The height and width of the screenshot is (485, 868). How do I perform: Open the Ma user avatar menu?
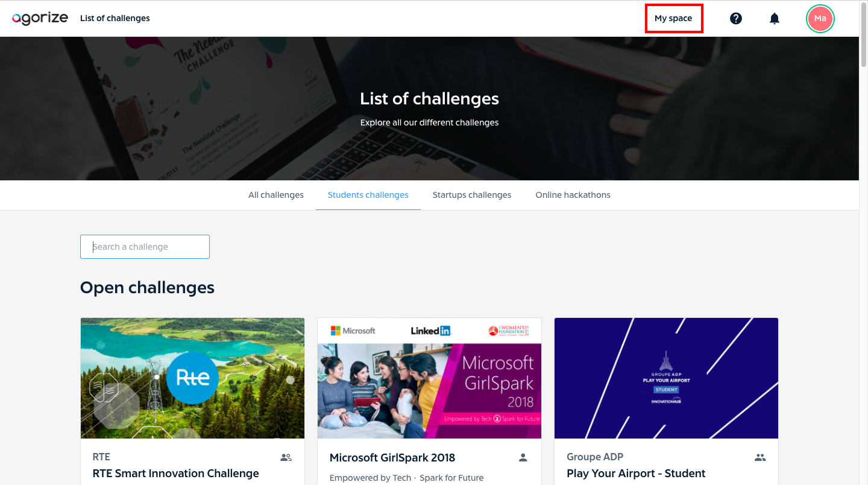tap(820, 18)
